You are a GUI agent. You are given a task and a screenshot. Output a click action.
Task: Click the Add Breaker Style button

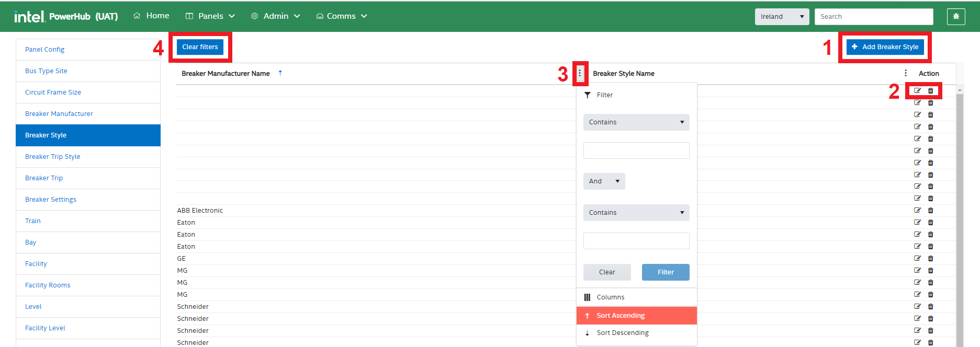point(885,47)
